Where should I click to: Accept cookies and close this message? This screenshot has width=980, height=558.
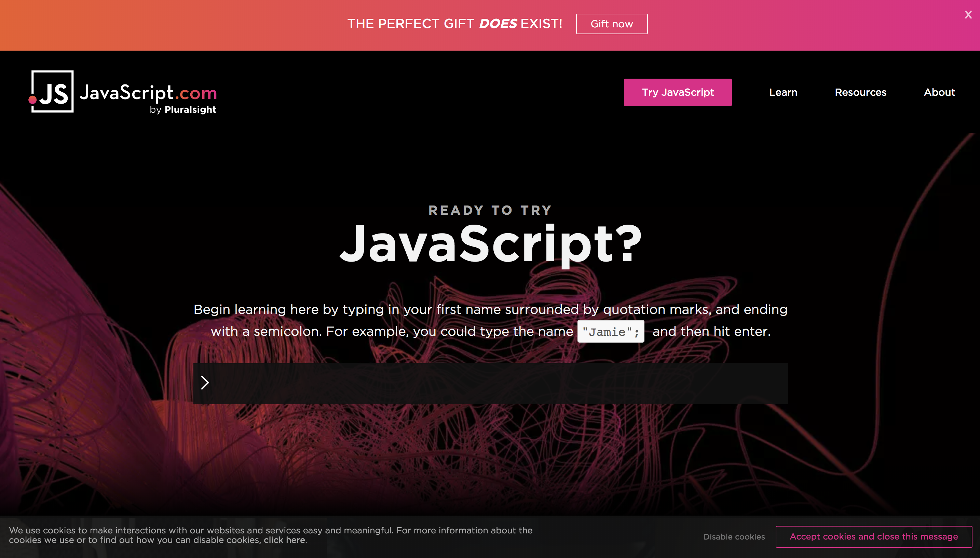click(873, 536)
